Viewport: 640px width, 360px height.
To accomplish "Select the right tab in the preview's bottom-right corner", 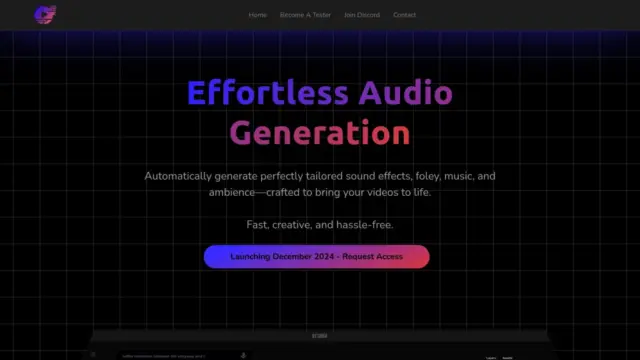I will tap(507, 358).
